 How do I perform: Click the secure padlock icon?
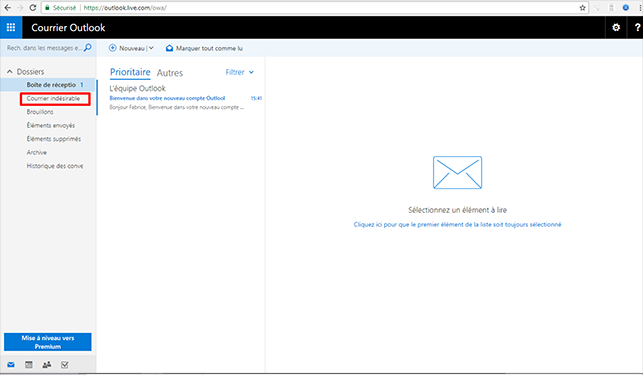(47, 8)
